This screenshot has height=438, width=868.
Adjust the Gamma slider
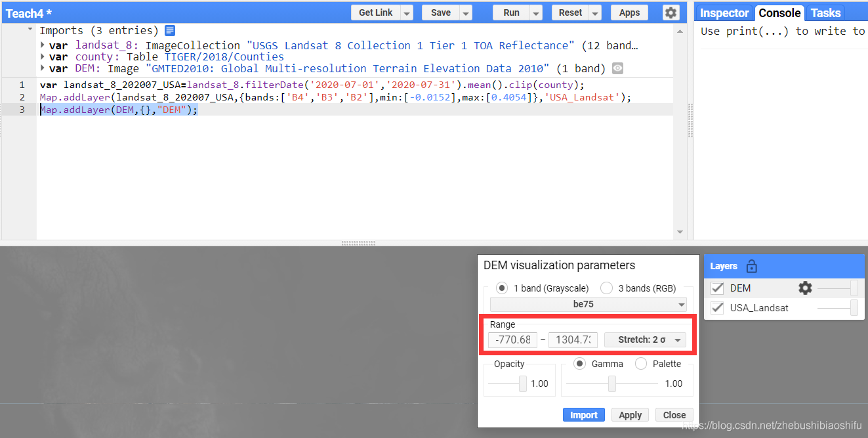[611, 383]
